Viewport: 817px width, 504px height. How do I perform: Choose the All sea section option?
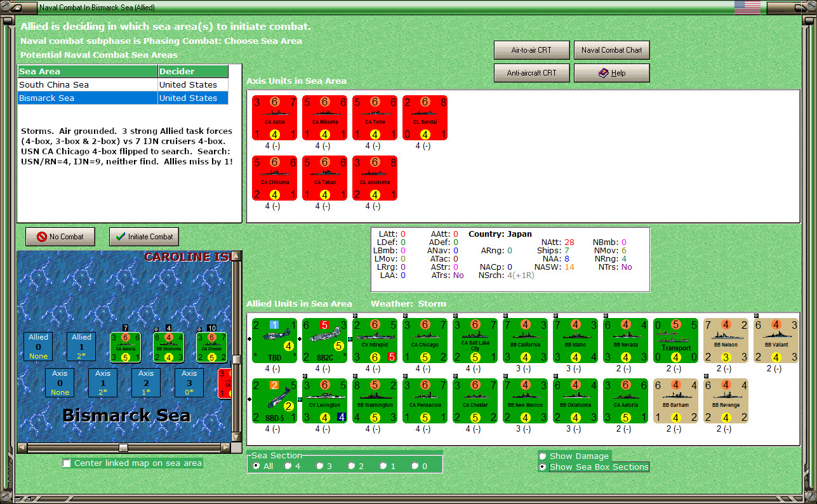256,466
